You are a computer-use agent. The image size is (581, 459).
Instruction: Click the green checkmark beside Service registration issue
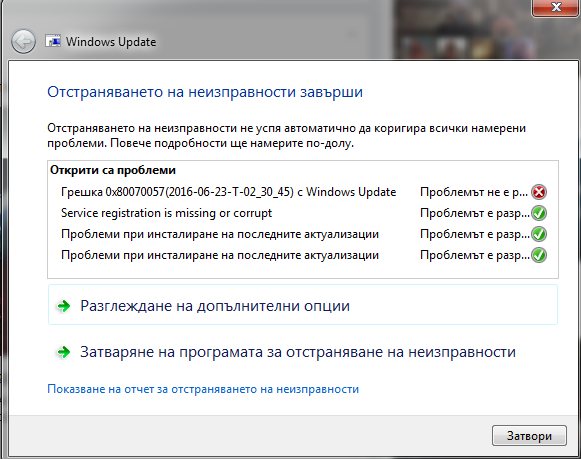[539, 213]
